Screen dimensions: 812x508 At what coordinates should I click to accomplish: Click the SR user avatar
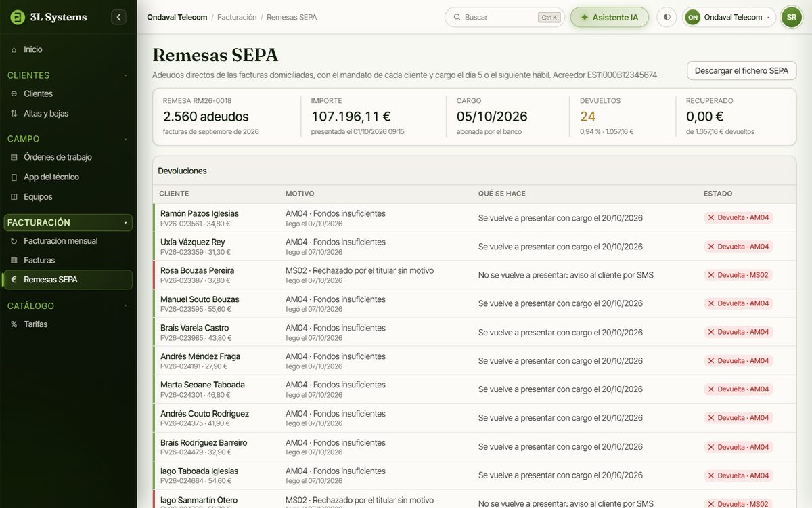coord(791,17)
